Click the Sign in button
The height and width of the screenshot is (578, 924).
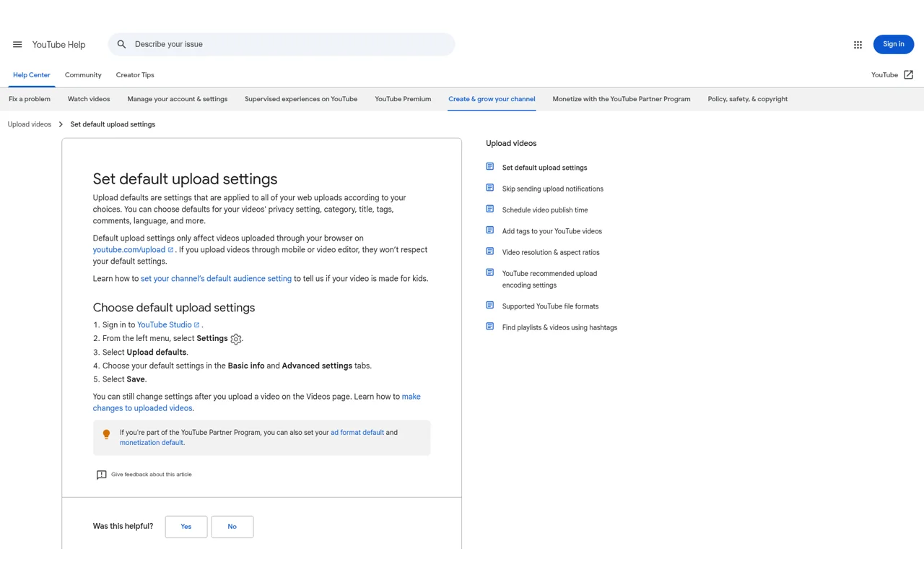click(x=894, y=45)
